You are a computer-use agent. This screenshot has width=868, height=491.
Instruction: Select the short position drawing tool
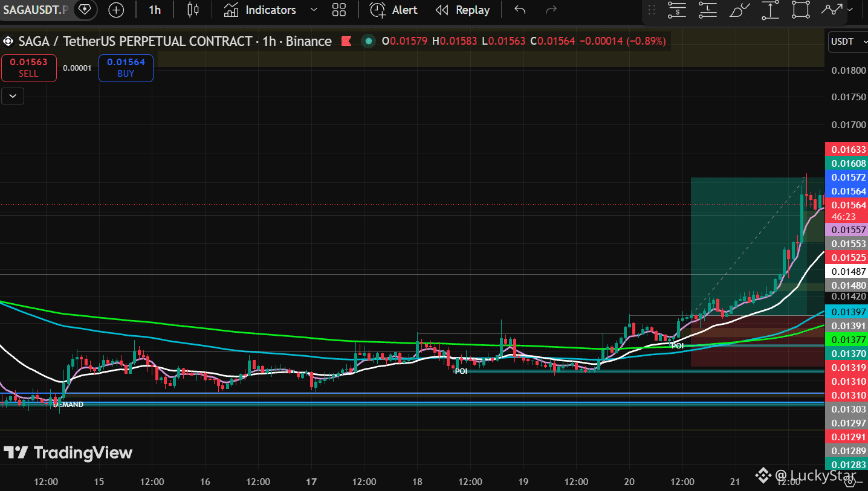coord(677,10)
